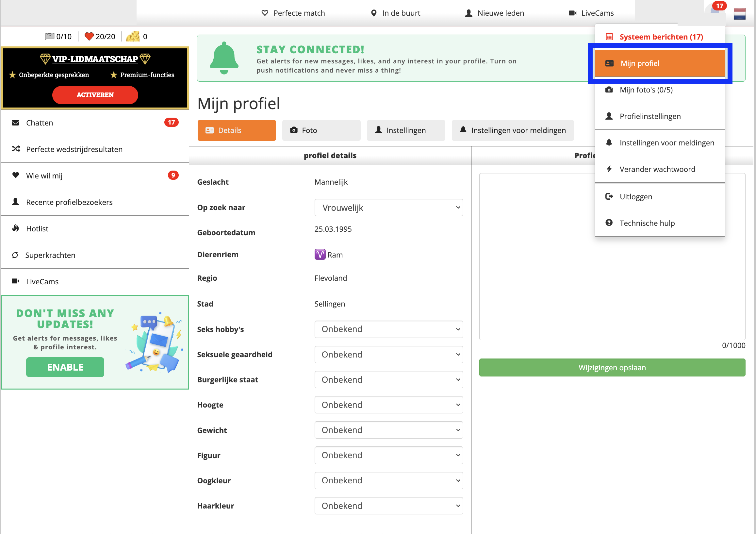The width and height of the screenshot is (756, 534).
Task: Click the Aries zodiac sign icon
Action: point(320,255)
